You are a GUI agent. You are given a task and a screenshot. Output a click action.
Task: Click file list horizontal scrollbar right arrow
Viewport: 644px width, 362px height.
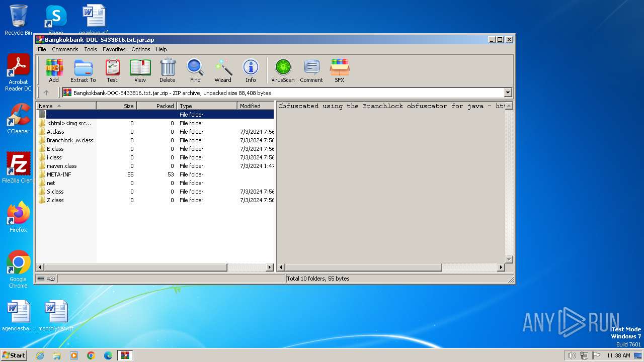[x=270, y=267]
